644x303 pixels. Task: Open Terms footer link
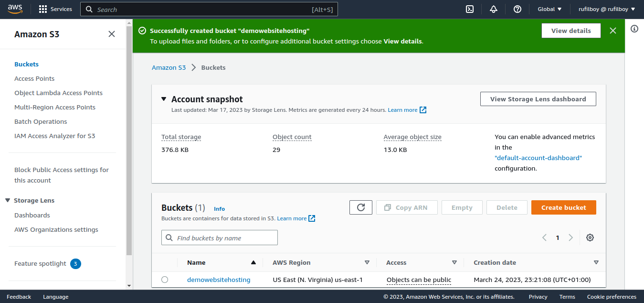click(567, 297)
